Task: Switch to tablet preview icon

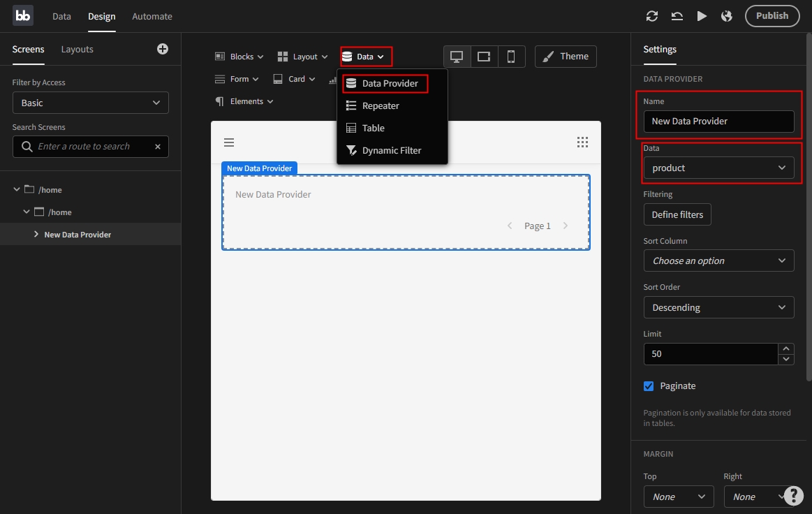Action: (484, 57)
